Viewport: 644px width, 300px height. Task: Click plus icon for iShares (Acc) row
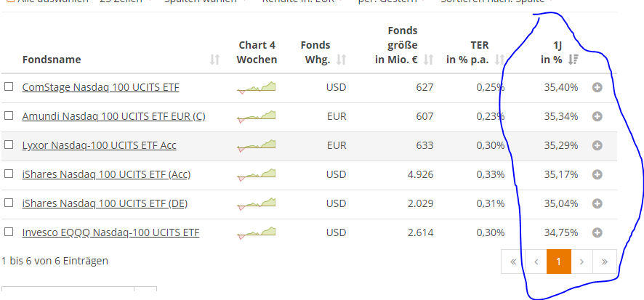tap(597, 174)
